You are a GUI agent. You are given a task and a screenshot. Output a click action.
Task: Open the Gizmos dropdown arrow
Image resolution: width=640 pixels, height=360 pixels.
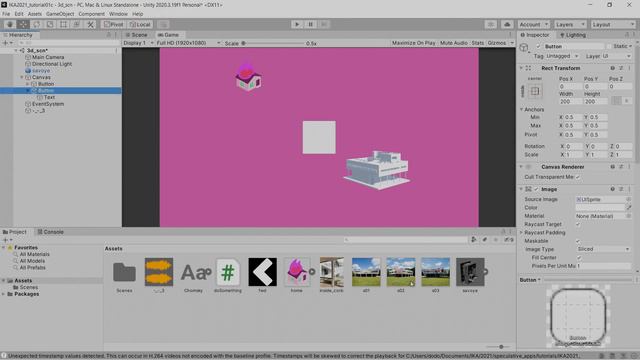pos(512,43)
